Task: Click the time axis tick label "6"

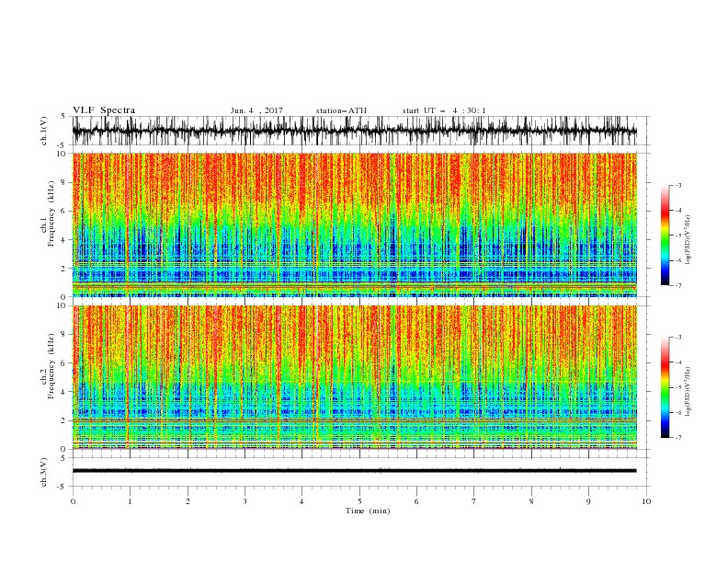Action: [416, 501]
